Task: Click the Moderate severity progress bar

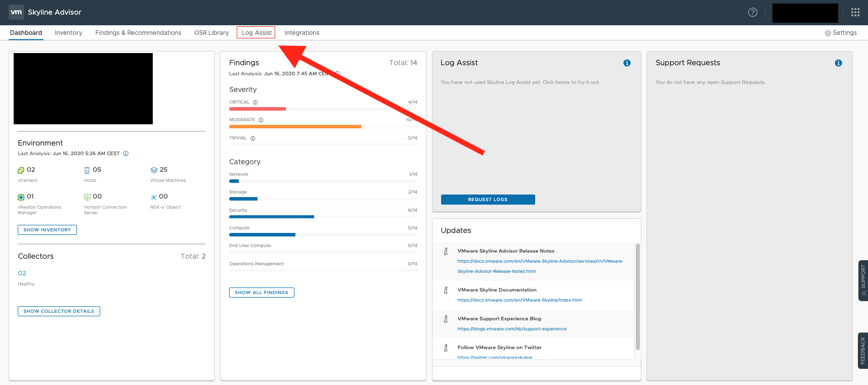Action: click(x=323, y=126)
